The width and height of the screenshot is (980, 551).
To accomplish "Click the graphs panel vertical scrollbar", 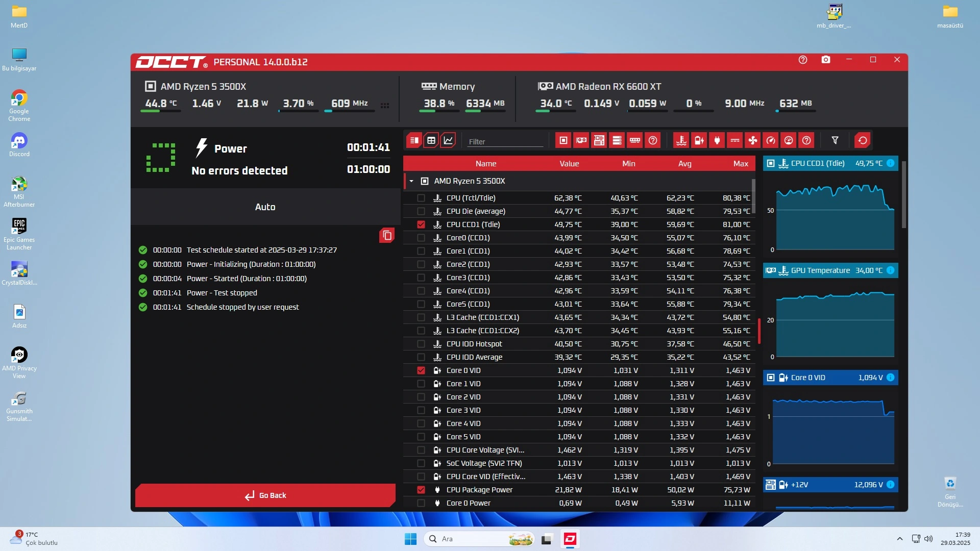I will [903, 194].
